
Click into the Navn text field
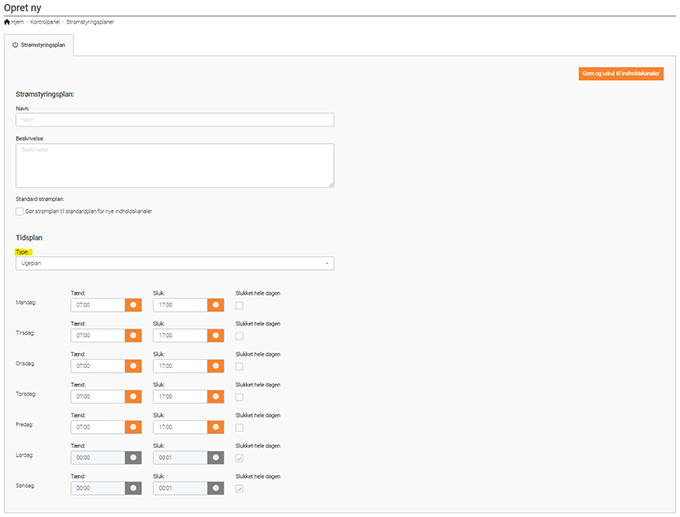(175, 119)
